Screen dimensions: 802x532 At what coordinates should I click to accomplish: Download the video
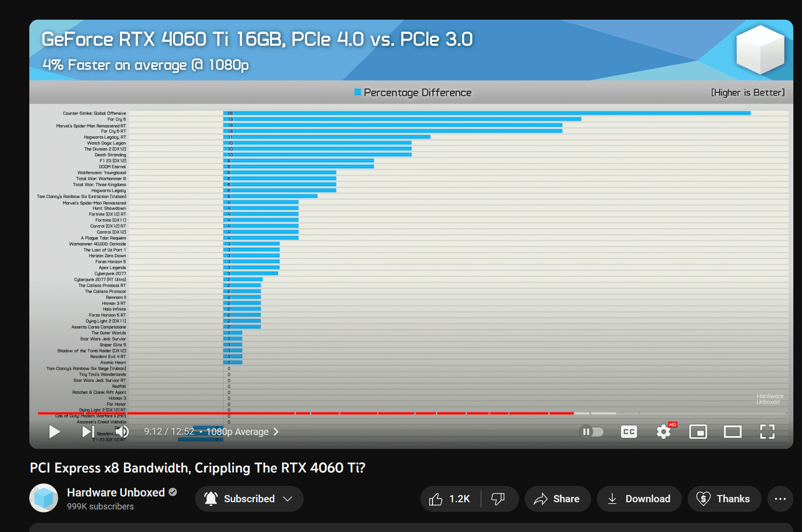tap(639, 499)
